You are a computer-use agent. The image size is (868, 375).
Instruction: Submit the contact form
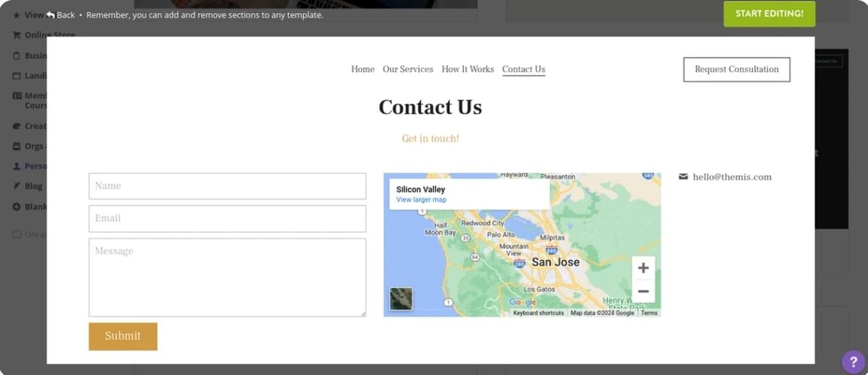coord(123,336)
